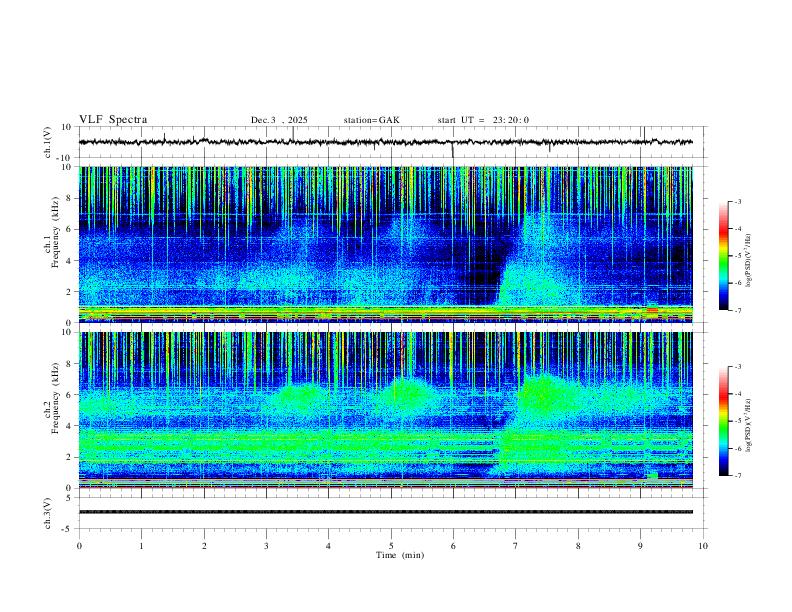Click the log(PSD) label beside ch.1 colorbar
Screen dimensions: 792x612
click(749, 260)
